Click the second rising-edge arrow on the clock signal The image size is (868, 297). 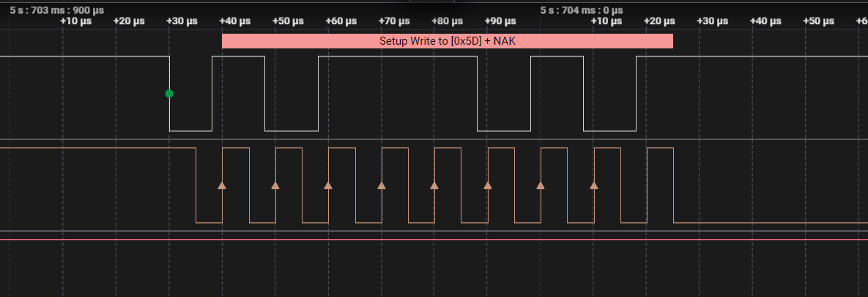275,186
